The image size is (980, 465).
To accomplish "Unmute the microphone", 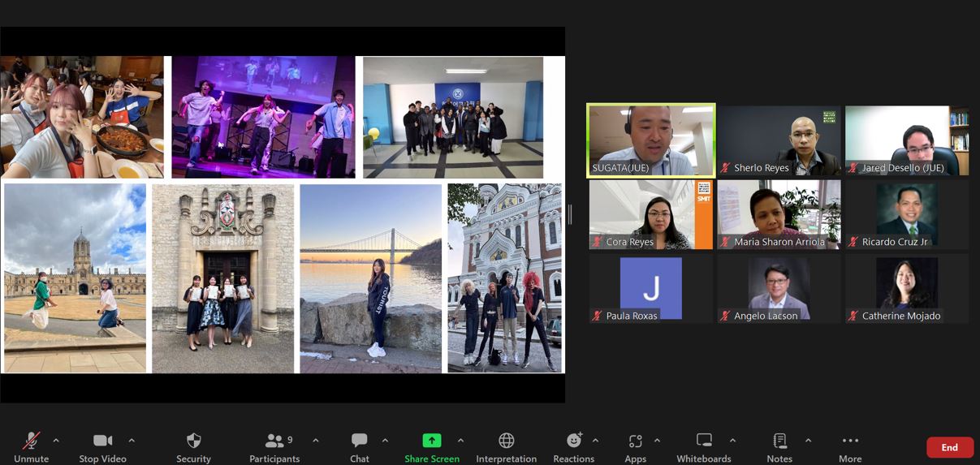I will click(32, 441).
